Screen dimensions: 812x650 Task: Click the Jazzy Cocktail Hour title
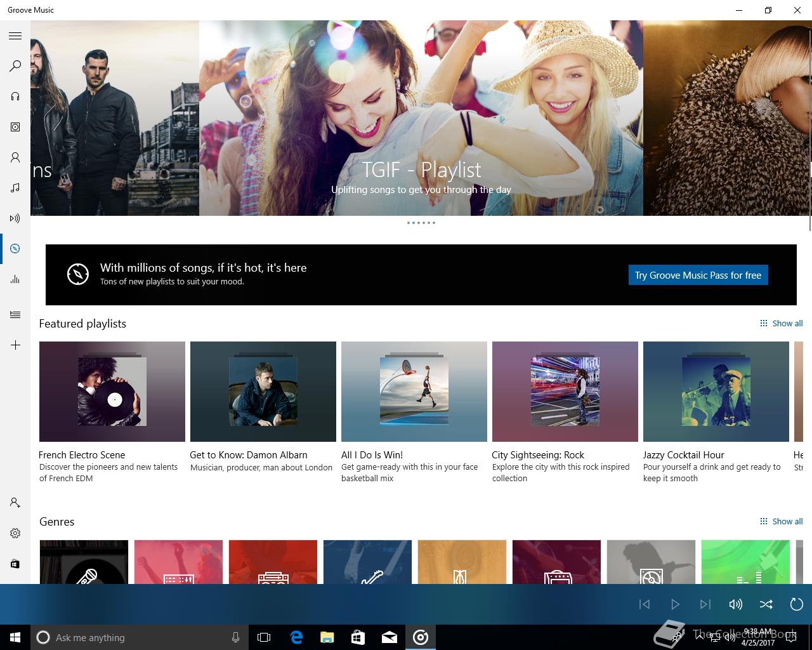(683, 454)
